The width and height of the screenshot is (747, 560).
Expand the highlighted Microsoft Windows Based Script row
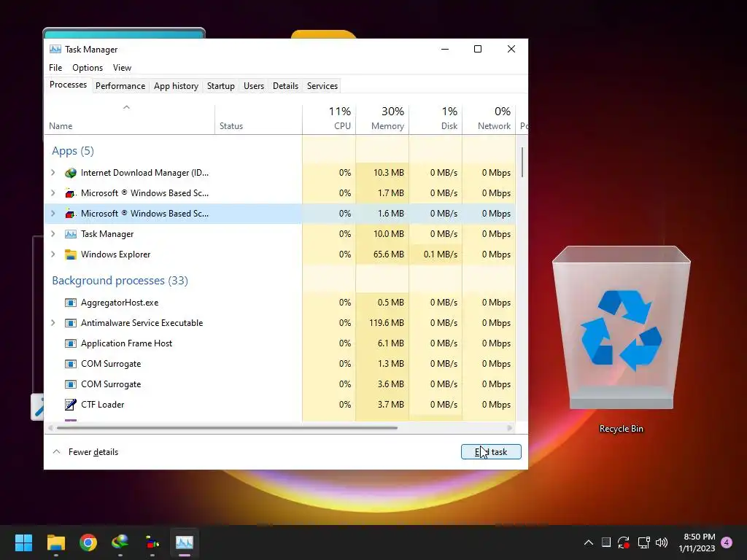click(53, 214)
